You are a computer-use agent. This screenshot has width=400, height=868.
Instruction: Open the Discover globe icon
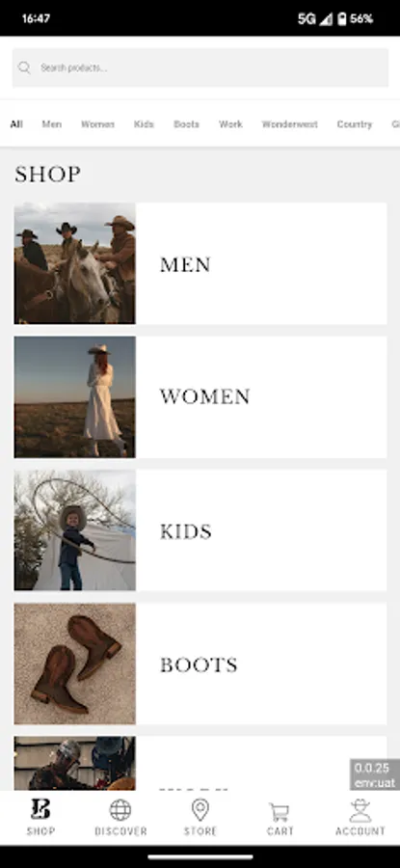coord(120,810)
